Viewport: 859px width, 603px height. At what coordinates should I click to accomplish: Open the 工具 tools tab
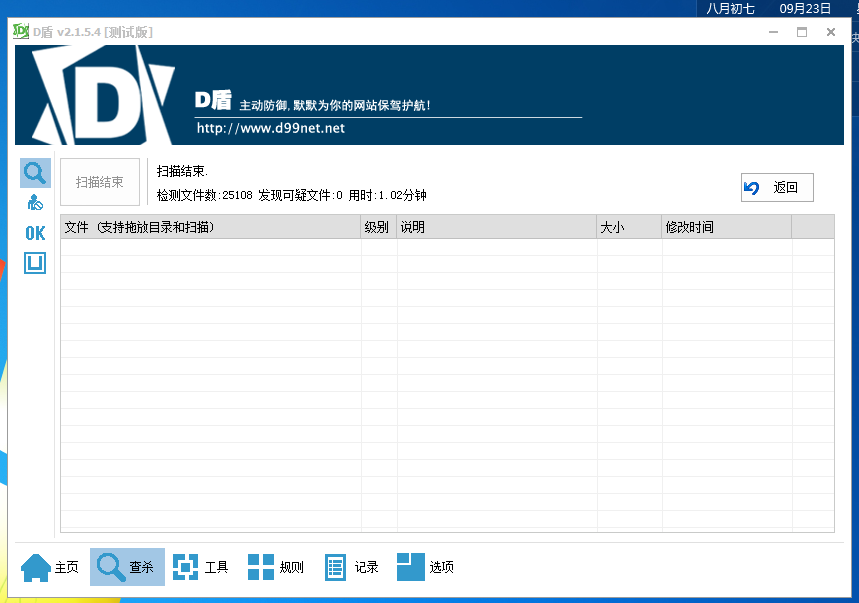(x=201, y=567)
